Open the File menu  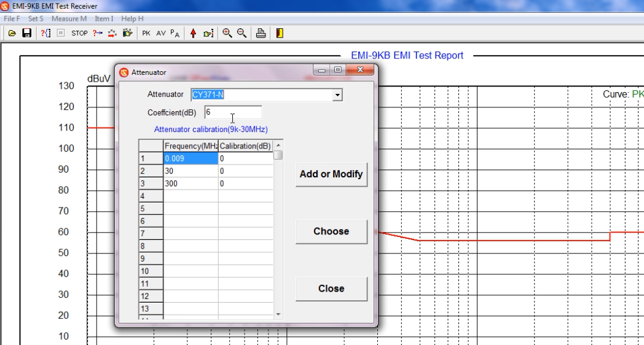point(12,19)
